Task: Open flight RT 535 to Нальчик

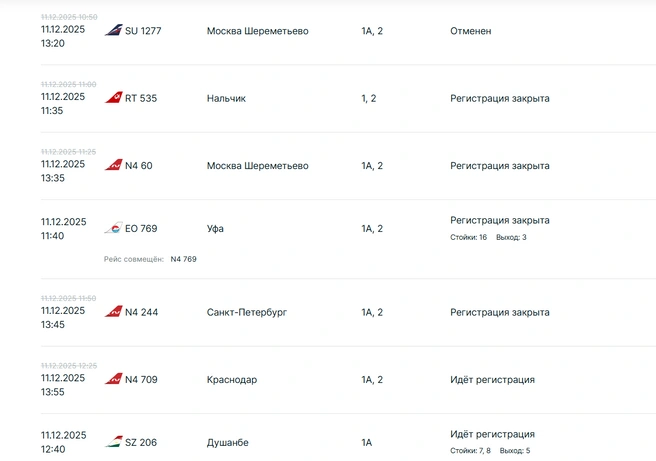Action: pyautogui.click(x=141, y=98)
